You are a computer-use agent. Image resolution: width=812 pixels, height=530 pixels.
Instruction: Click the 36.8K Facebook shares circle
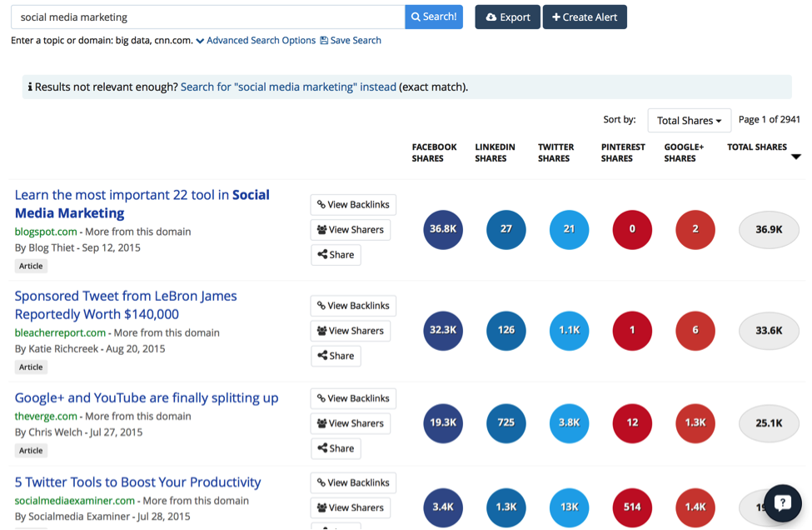click(443, 229)
